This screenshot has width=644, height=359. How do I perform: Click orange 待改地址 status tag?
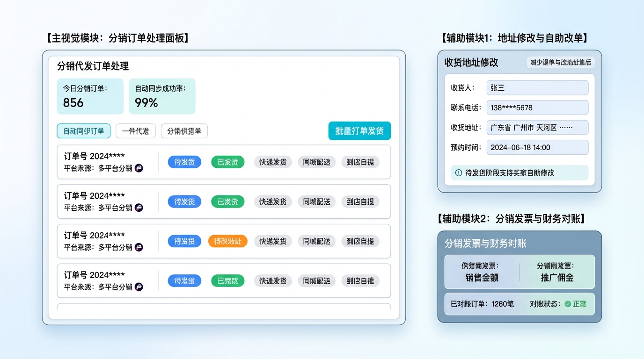[x=227, y=241]
